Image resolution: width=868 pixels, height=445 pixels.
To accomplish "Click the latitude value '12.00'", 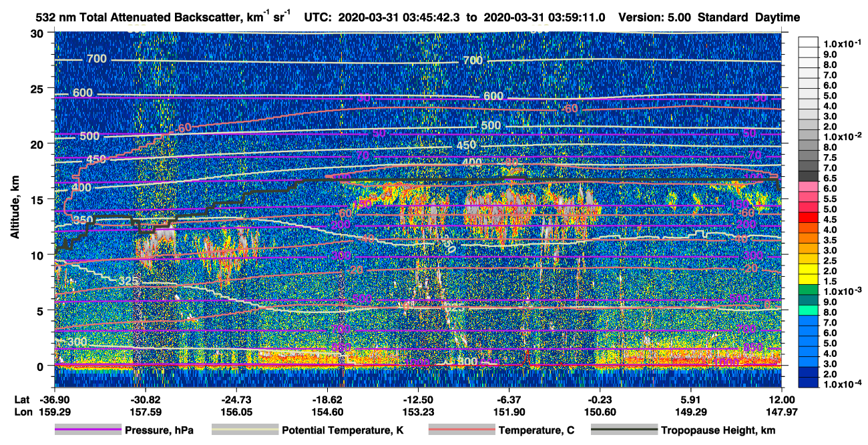I will pos(782,399).
